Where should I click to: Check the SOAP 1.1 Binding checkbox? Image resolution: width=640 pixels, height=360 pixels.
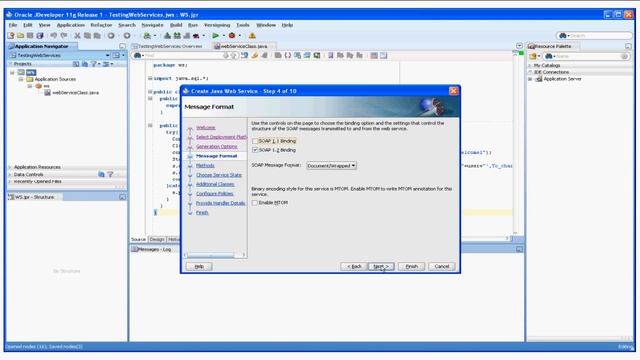(x=255, y=141)
